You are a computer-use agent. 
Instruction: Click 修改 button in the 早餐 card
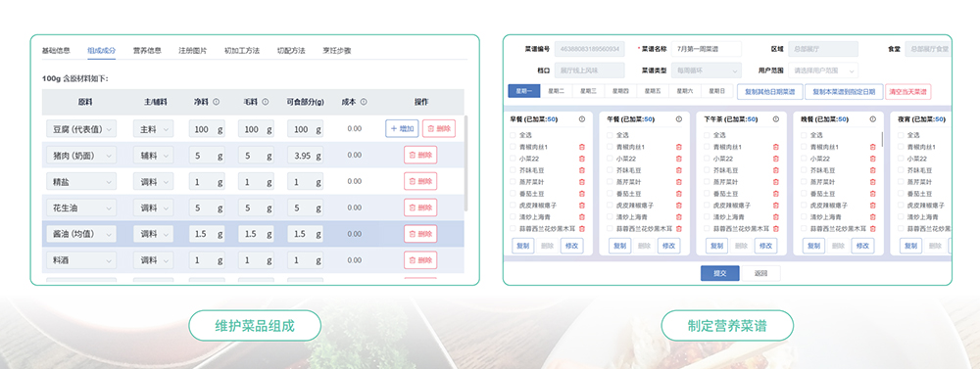(572, 246)
